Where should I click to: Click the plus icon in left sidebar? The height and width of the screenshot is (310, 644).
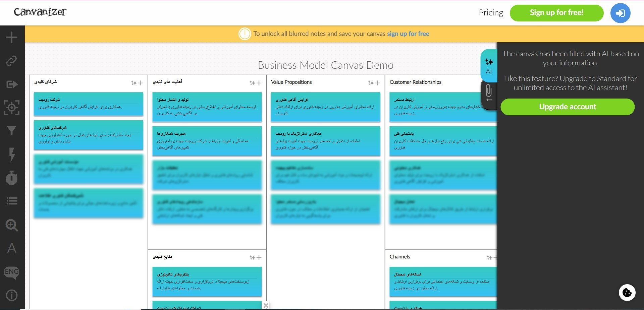(x=12, y=37)
